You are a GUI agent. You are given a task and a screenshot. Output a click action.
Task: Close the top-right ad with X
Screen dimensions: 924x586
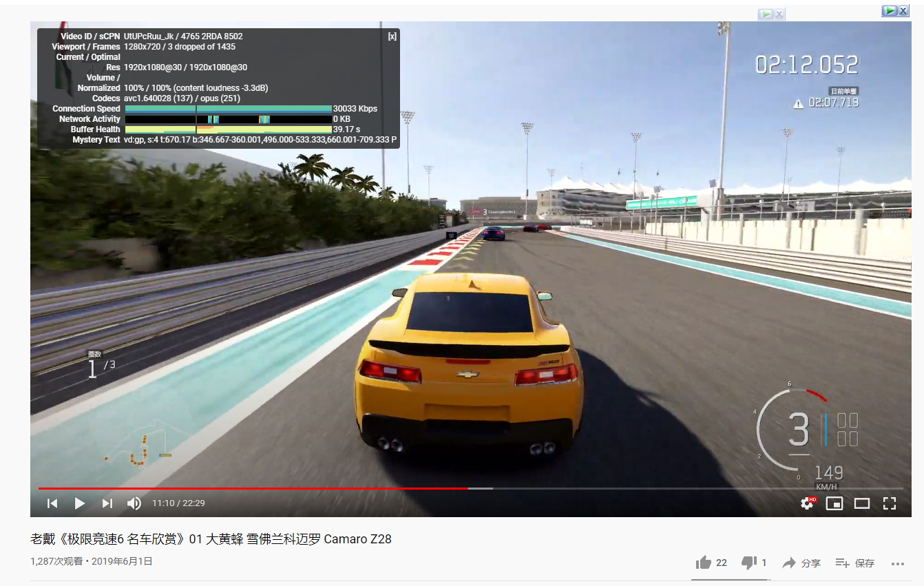coord(903,10)
